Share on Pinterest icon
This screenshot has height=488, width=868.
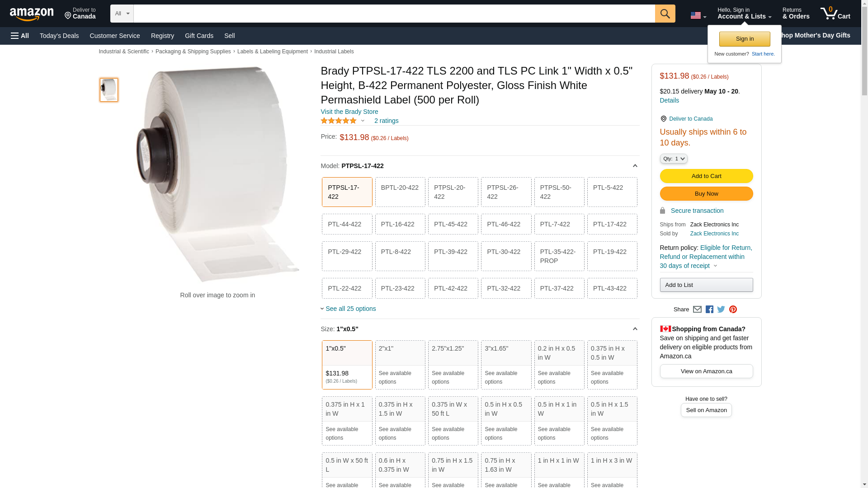pyautogui.click(x=733, y=310)
